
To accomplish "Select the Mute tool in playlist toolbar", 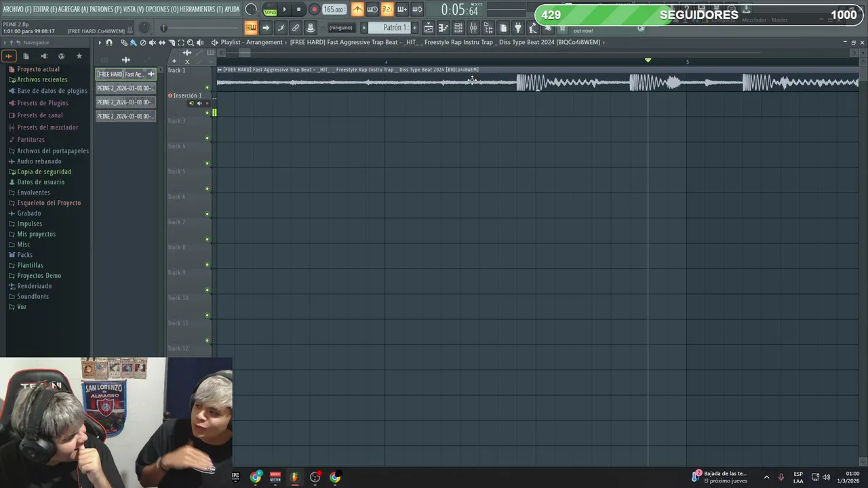I will (x=153, y=43).
